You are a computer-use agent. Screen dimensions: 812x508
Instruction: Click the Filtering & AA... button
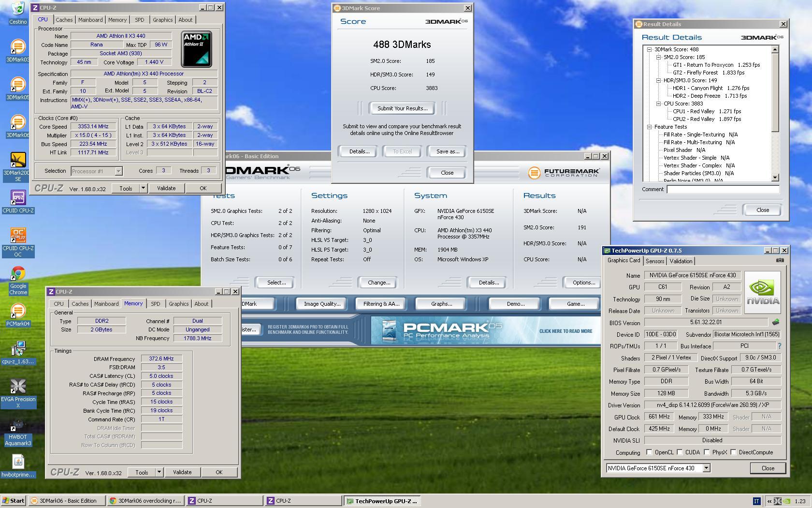381,304
